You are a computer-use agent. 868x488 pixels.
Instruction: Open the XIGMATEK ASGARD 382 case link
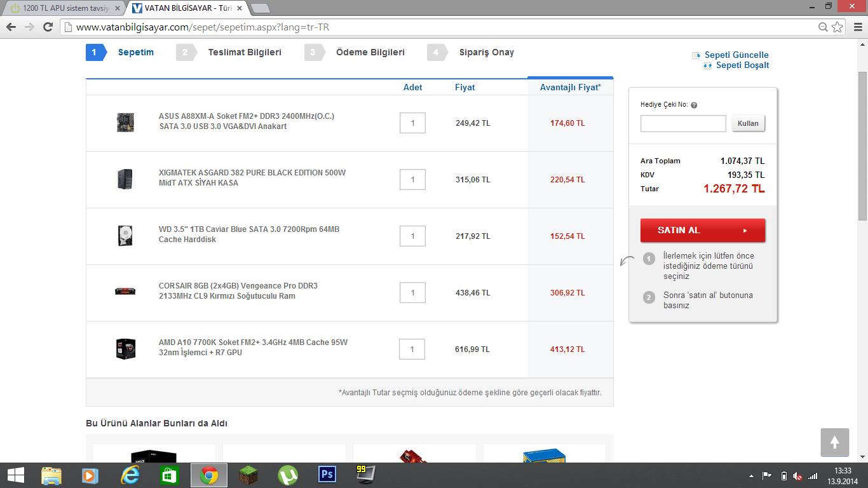coord(252,178)
